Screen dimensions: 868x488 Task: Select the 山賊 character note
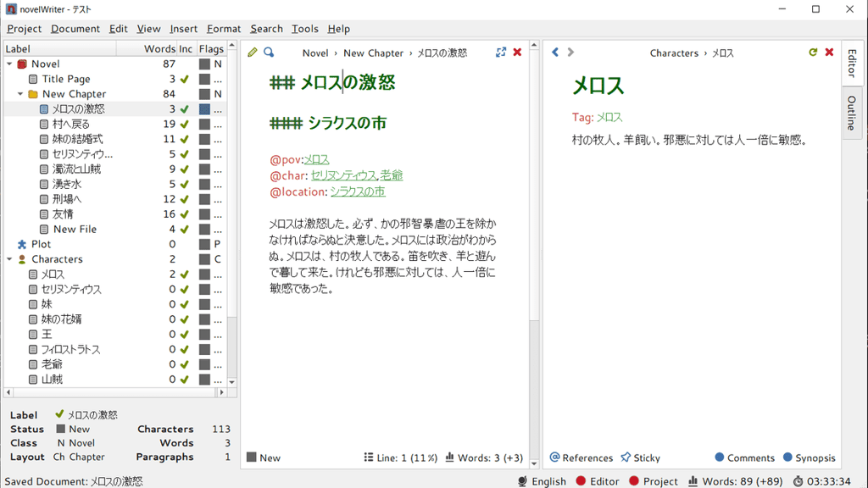[52, 380]
